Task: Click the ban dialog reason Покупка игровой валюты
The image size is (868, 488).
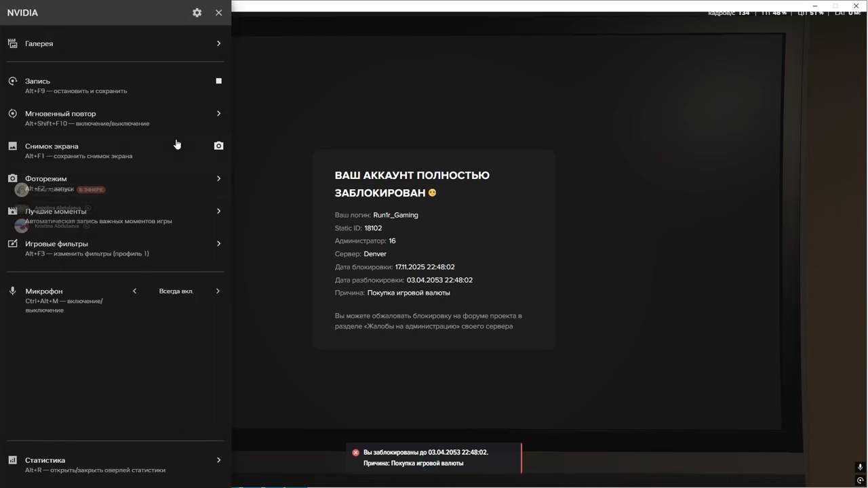Action: coord(409,293)
